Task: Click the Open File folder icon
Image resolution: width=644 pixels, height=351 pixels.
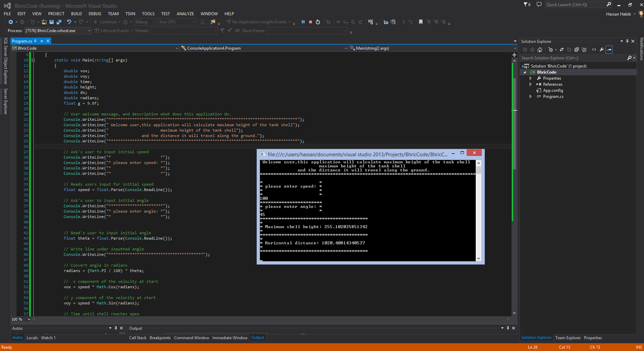Action: [x=44, y=22]
